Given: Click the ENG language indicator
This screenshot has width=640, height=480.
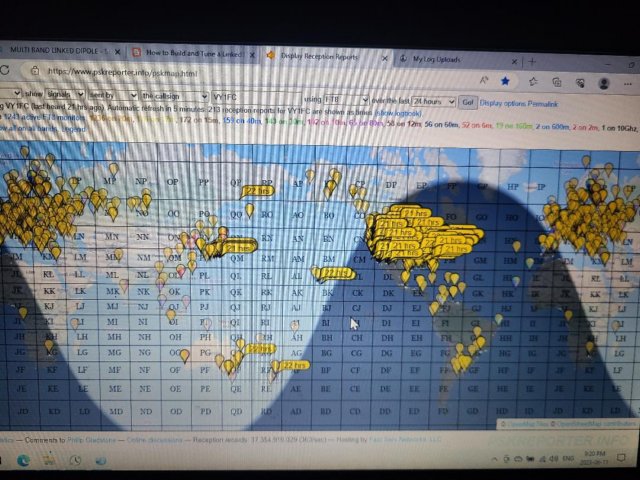Looking at the screenshot, I should (x=568, y=458).
